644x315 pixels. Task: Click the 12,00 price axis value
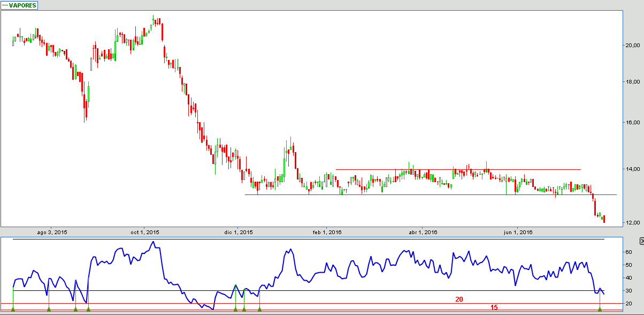pos(634,222)
